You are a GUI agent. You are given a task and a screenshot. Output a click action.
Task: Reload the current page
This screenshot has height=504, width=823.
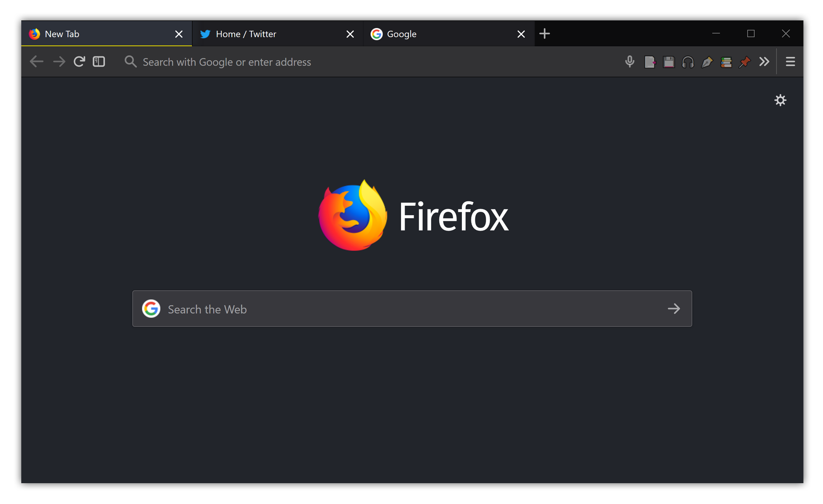click(x=79, y=62)
